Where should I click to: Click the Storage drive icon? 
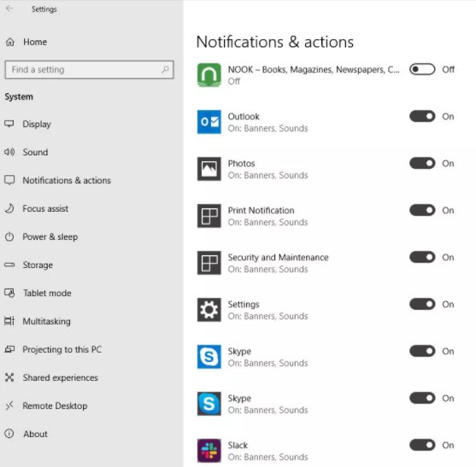click(x=9, y=265)
